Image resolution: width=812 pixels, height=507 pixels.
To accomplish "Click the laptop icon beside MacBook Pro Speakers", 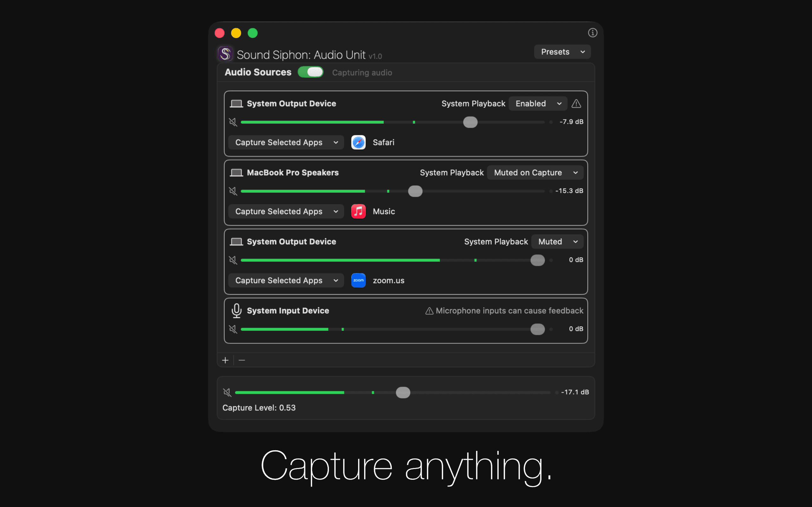I will coord(237,172).
